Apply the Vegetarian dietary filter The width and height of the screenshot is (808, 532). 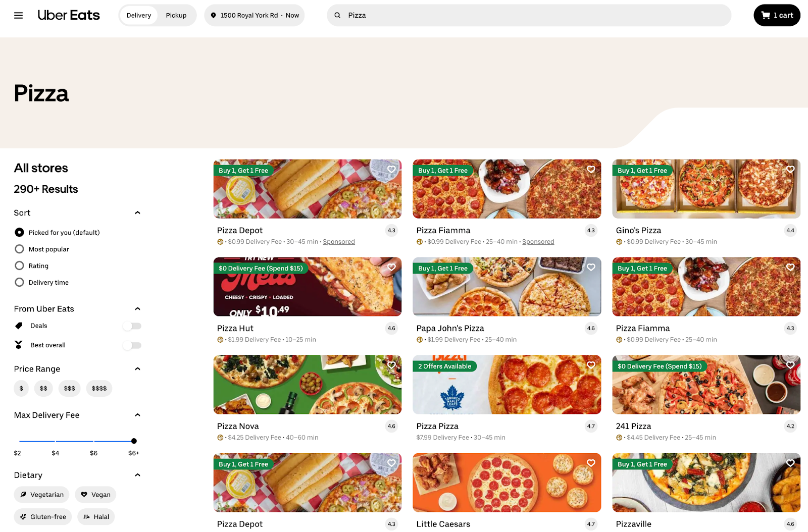[x=42, y=495]
